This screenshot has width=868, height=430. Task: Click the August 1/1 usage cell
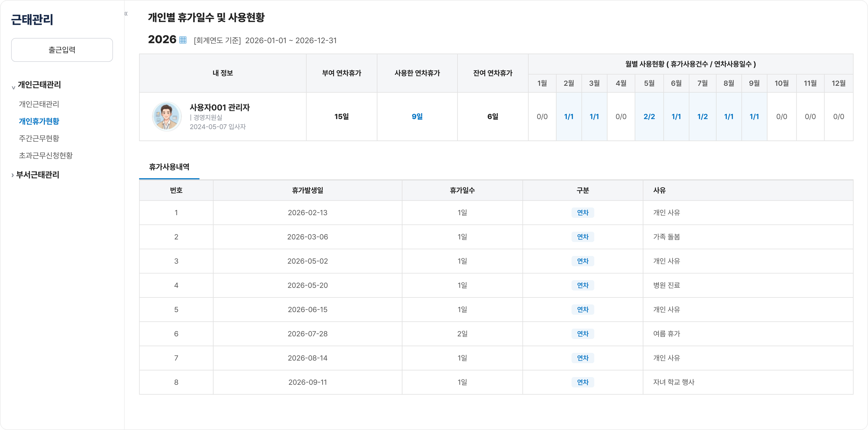pos(729,117)
